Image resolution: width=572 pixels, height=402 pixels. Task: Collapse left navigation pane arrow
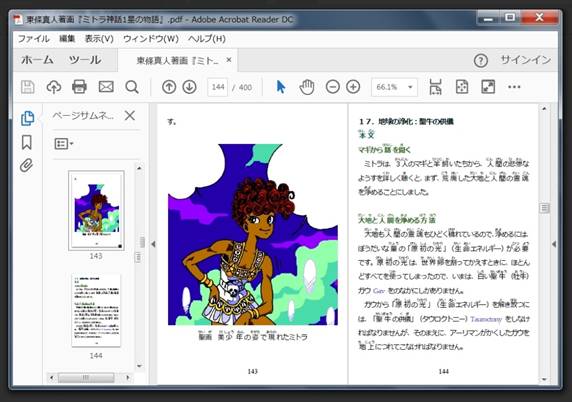[153, 244]
